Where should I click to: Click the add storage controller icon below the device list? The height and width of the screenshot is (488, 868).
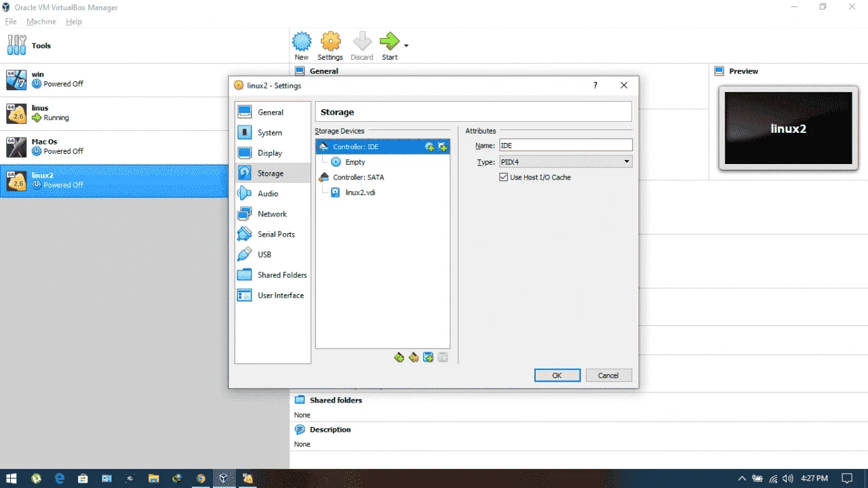pyautogui.click(x=399, y=357)
